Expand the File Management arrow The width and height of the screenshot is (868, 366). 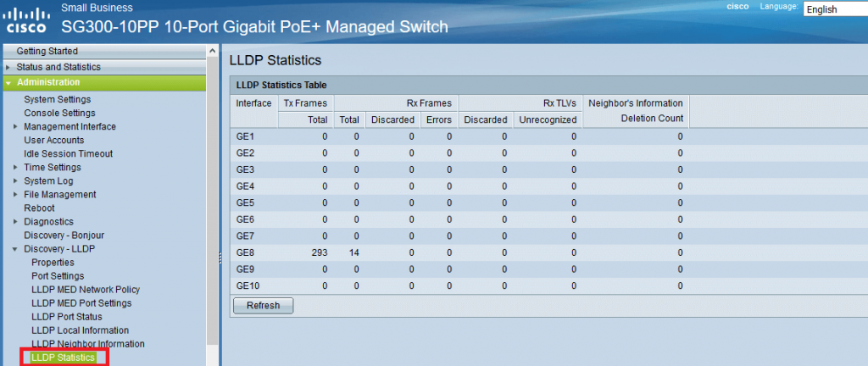(15, 195)
